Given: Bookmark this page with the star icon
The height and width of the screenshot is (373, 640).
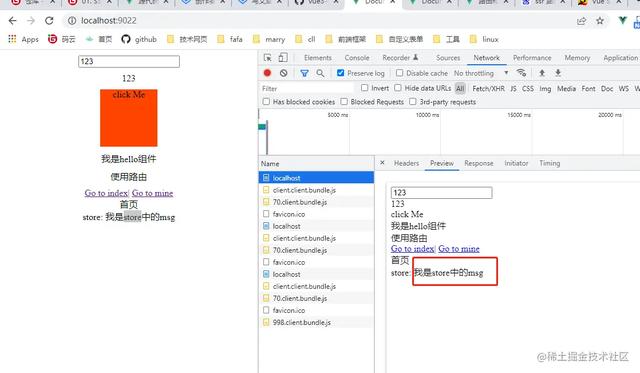Looking at the screenshot, I should click(x=600, y=21).
